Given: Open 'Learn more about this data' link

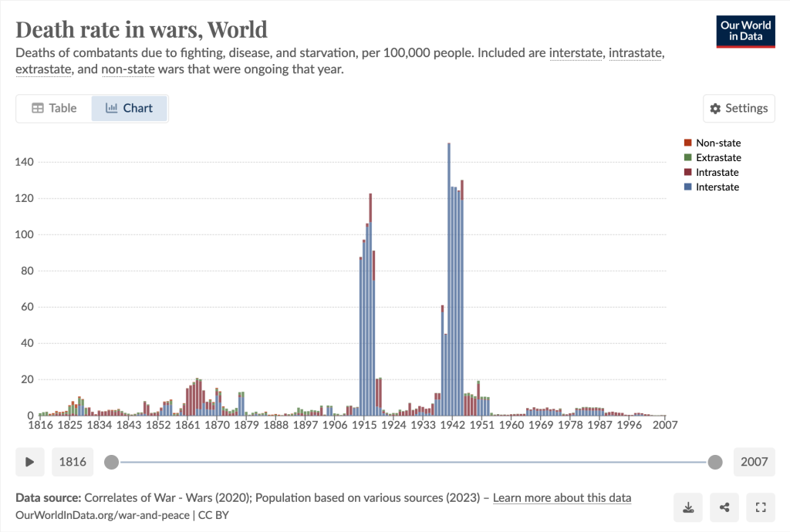Looking at the screenshot, I should click(x=562, y=497).
